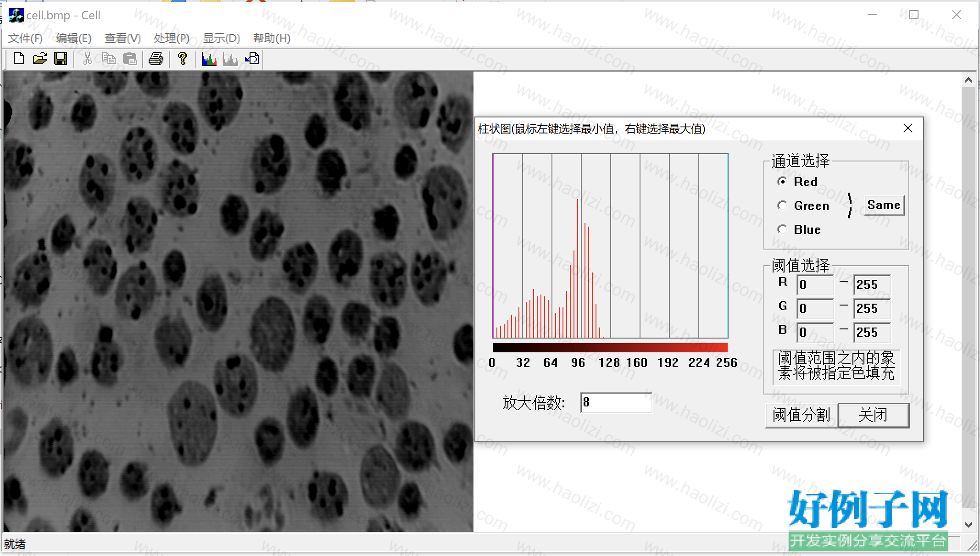Click the tallest red histogram bar
Image resolution: width=980 pixels, height=556 pixels.
[578, 268]
